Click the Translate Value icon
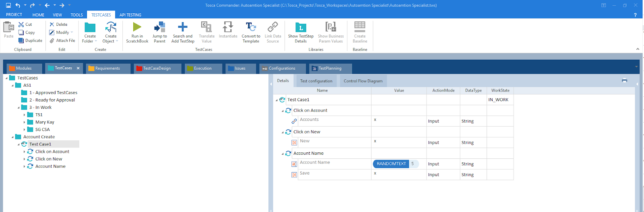The height and width of the screenshot is (212, 644). [206, 27]
